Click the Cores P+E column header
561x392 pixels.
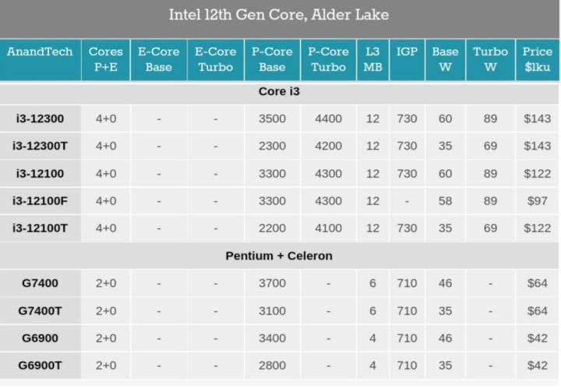point(105,58)
